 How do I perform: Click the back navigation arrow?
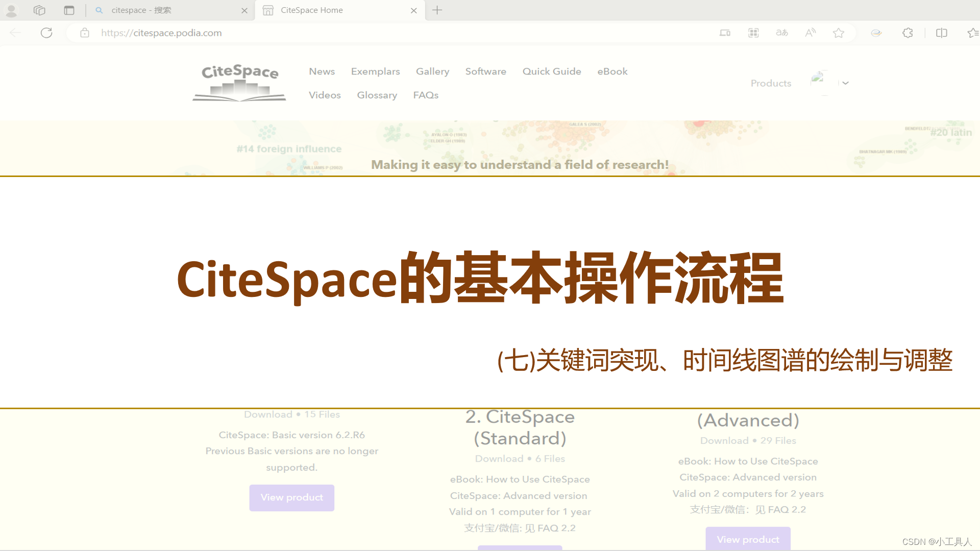pyautogui.click(x=15, y=33)
